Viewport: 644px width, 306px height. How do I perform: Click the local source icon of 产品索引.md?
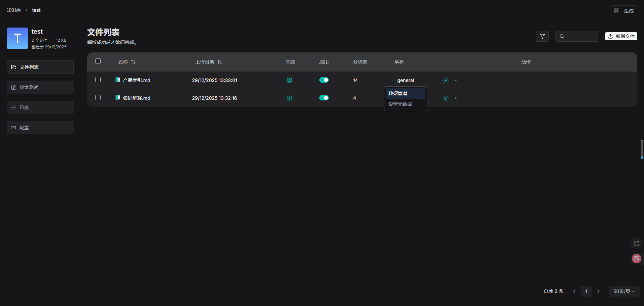click(289, 80)
